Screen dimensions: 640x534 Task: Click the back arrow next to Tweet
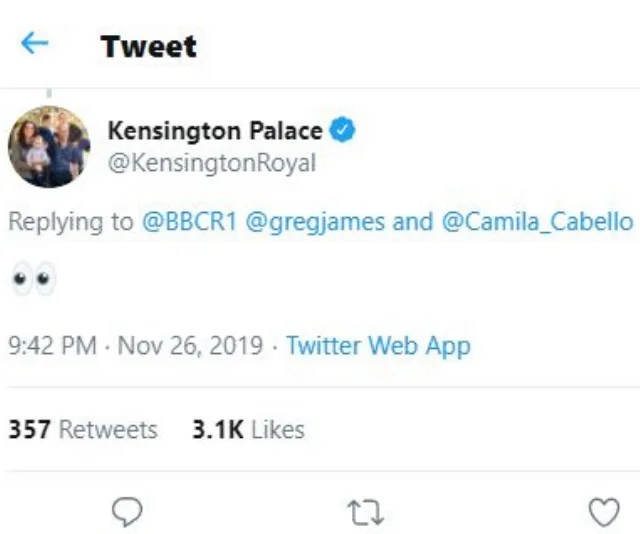pyautogui.click(x=35, y=44)
